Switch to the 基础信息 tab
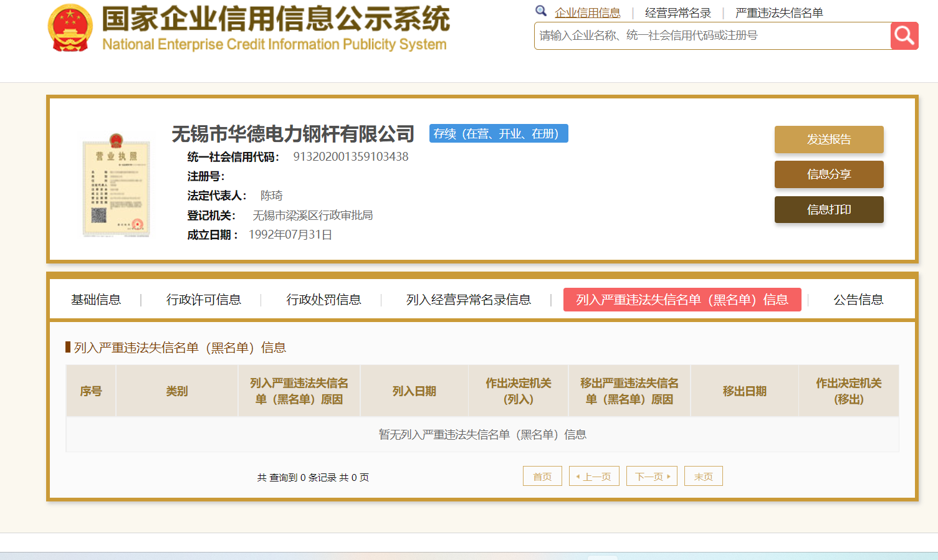938x560 pixels. 96,300
